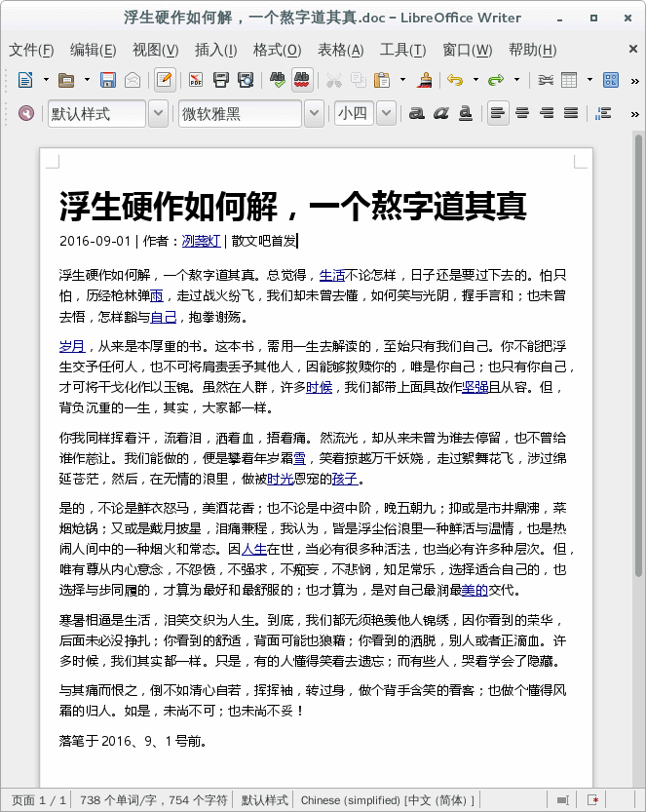646x812 pixels.
Task: Open the 格式(O) menu
Action: tap(277, 51)
